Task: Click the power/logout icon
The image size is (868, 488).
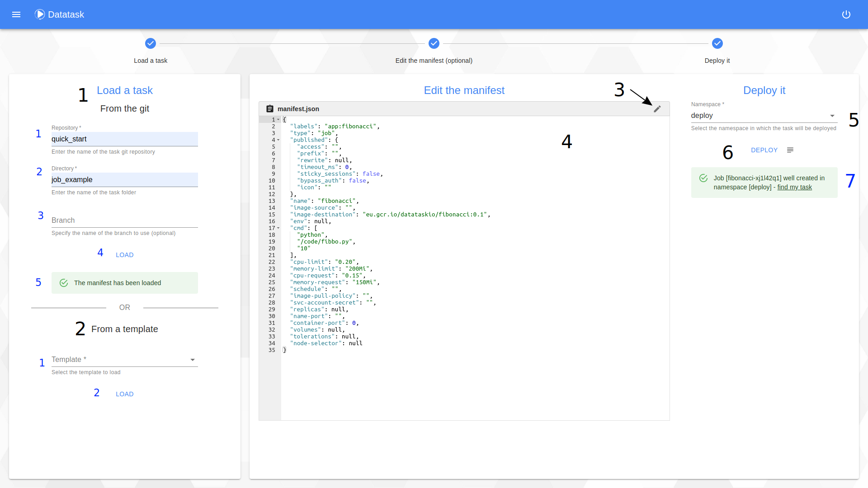Action: point(847,14)
